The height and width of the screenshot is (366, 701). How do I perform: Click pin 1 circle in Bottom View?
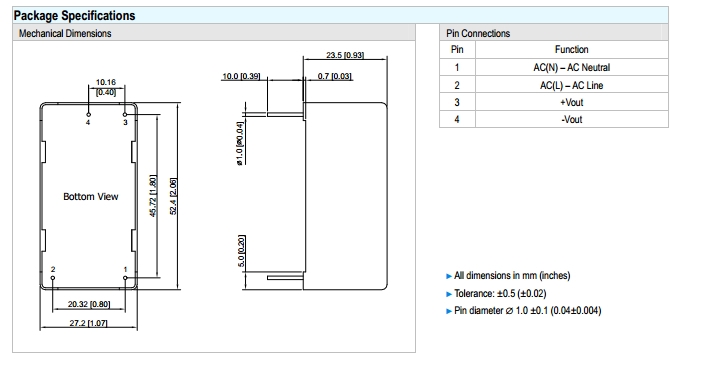(125, 278)
